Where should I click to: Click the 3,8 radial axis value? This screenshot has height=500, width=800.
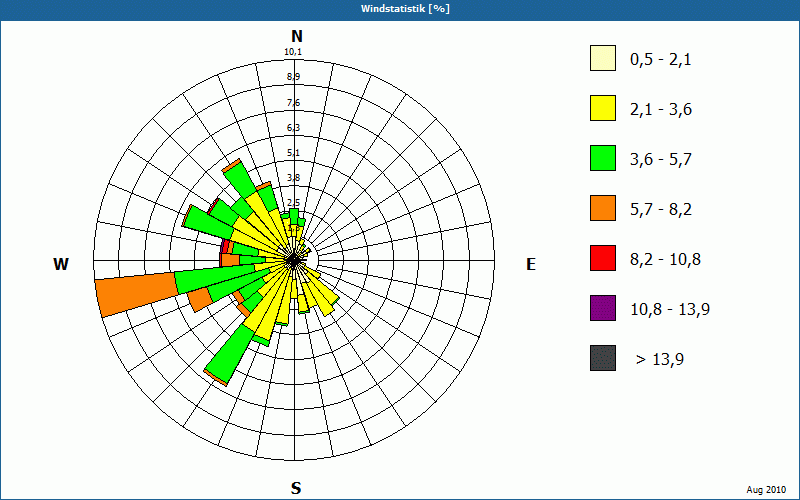(x=293, y=178)
